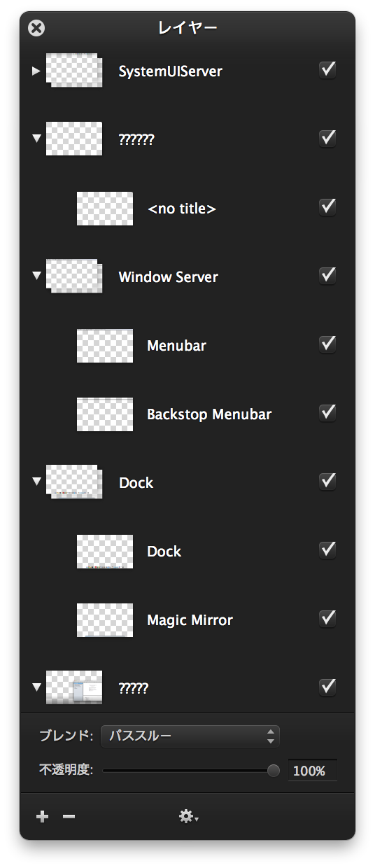Select the Menubar layer row

(187, 346)
